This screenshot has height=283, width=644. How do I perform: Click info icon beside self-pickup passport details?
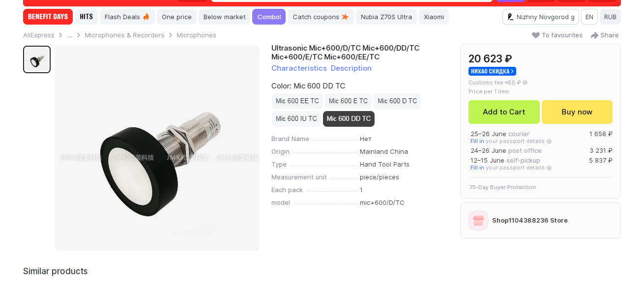pos(549,168)
